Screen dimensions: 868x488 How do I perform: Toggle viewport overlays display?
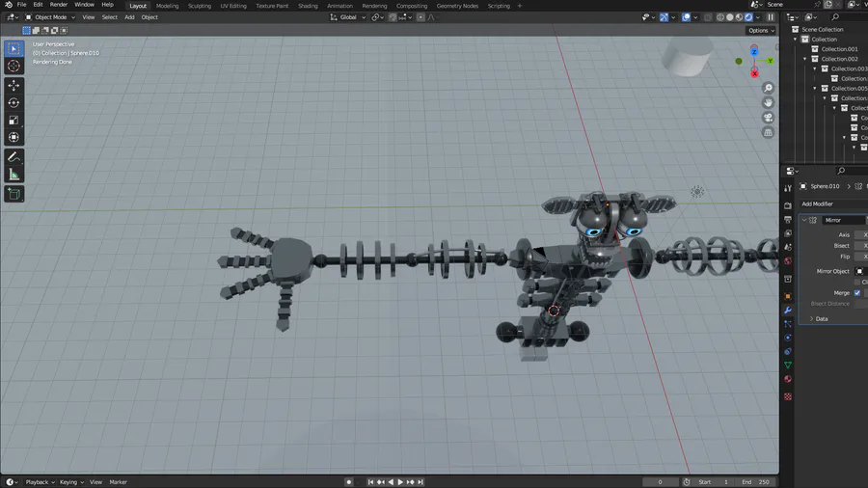(686, 17)
